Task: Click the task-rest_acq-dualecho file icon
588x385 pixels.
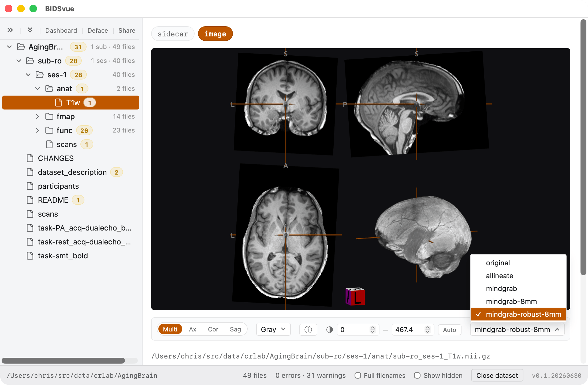Action: tap(30, 242)
